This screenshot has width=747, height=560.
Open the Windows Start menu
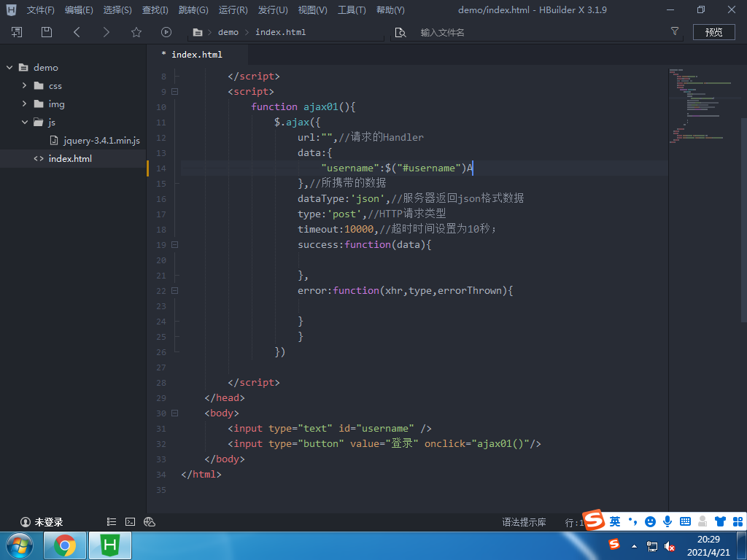[20, 545]
